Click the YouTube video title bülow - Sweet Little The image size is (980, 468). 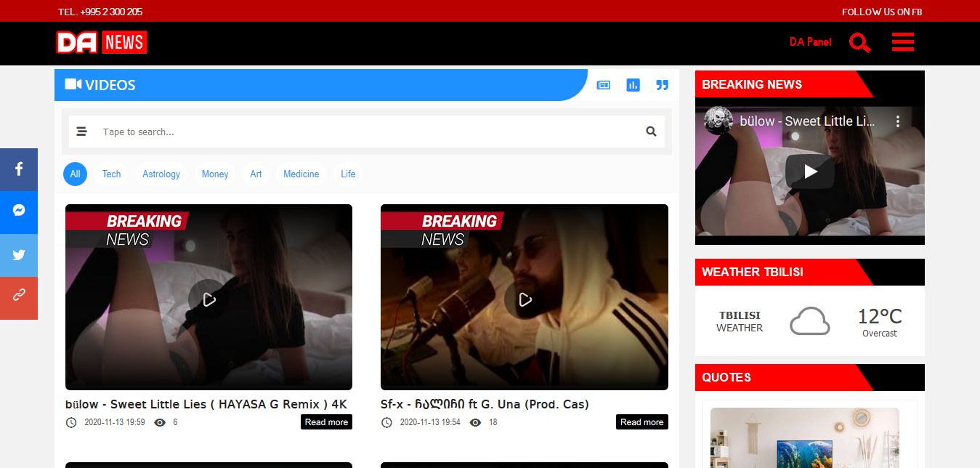(x=807, y=121)
